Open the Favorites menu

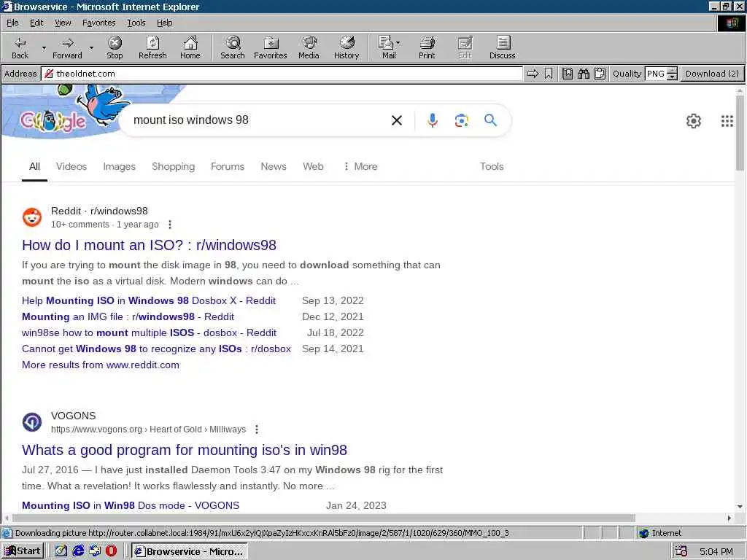[x=98, y=23]
